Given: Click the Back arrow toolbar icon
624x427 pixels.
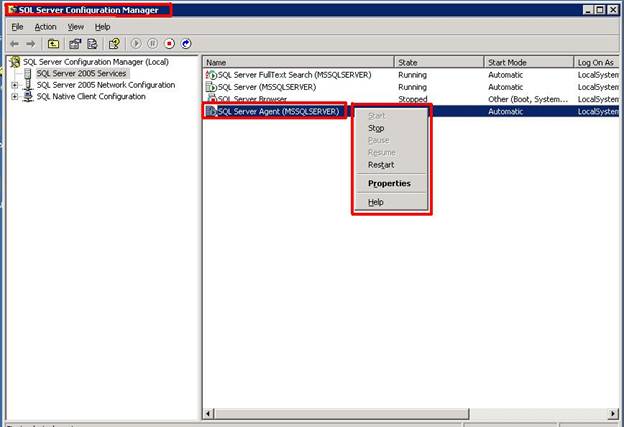Looking at the screenshot, I should (14, 44).
